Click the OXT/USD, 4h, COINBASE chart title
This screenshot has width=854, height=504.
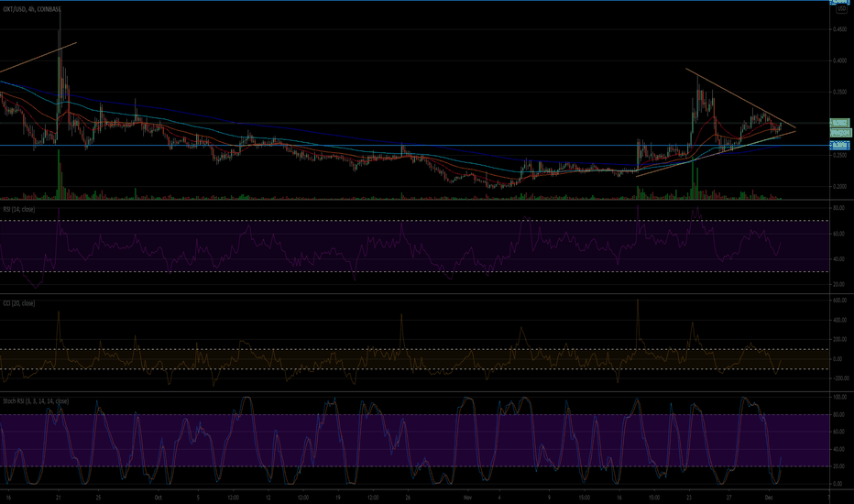coord(32,9)
